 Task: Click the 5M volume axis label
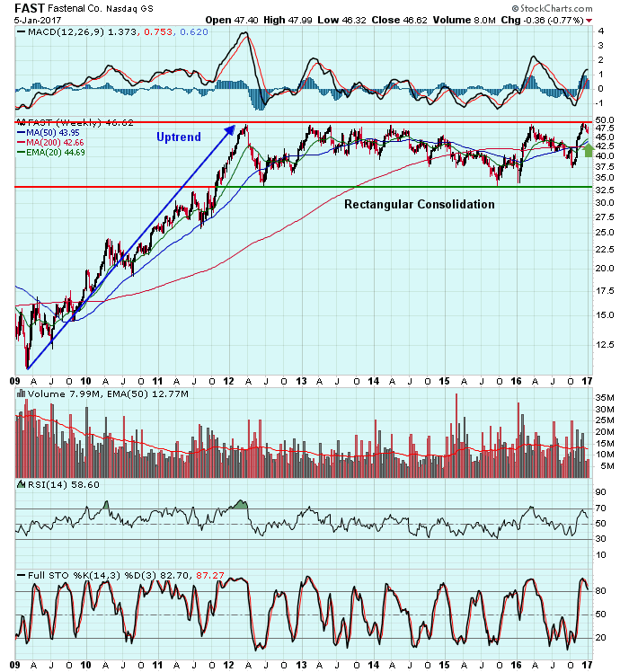tap(607, 466)
